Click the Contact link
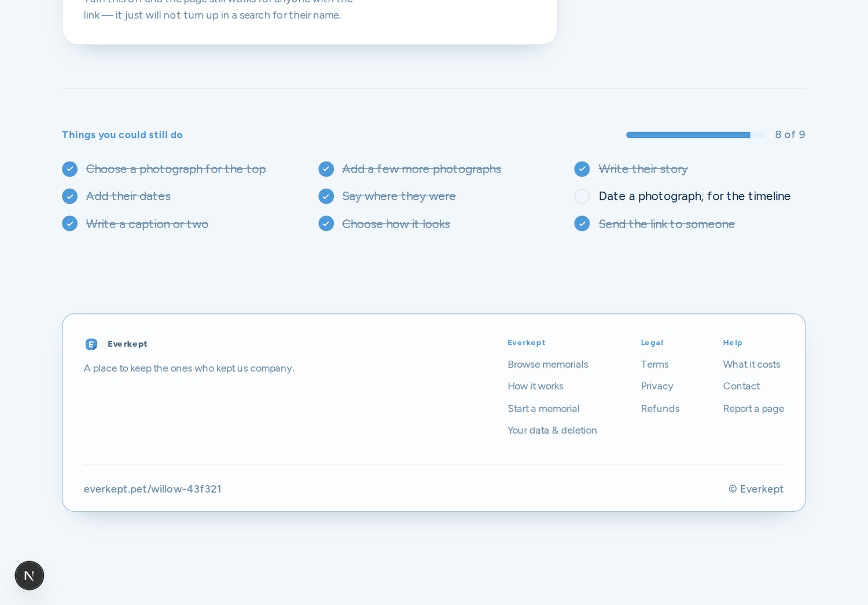The image size is (868, 605). point(741,386)
